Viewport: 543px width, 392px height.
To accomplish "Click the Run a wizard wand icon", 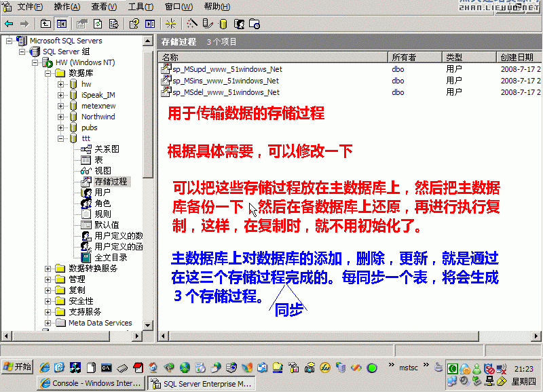I will (x=191, y=24).
